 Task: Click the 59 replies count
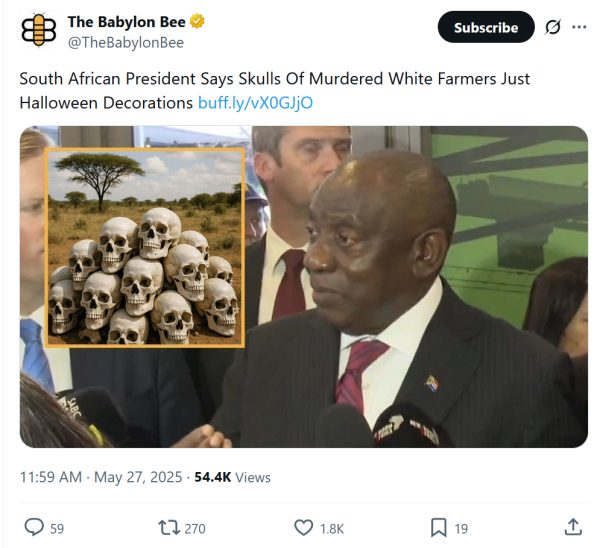pos(57,528)
